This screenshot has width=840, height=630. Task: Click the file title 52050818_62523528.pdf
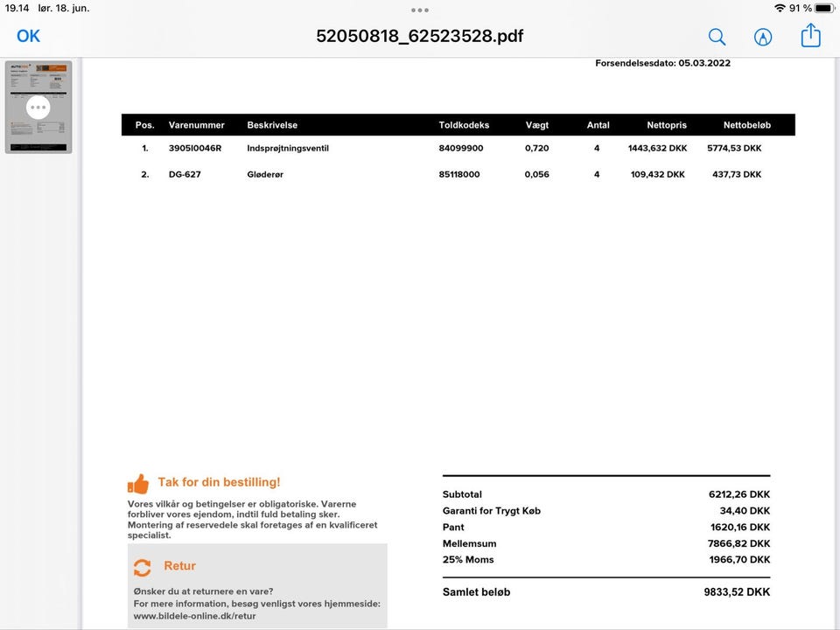pyautogui.click(x=420, y=37)
